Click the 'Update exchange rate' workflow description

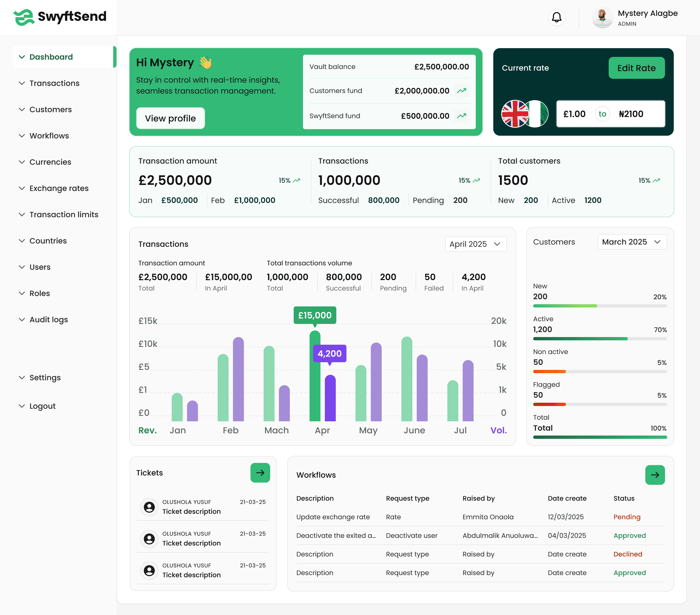[x=333, y=517]
